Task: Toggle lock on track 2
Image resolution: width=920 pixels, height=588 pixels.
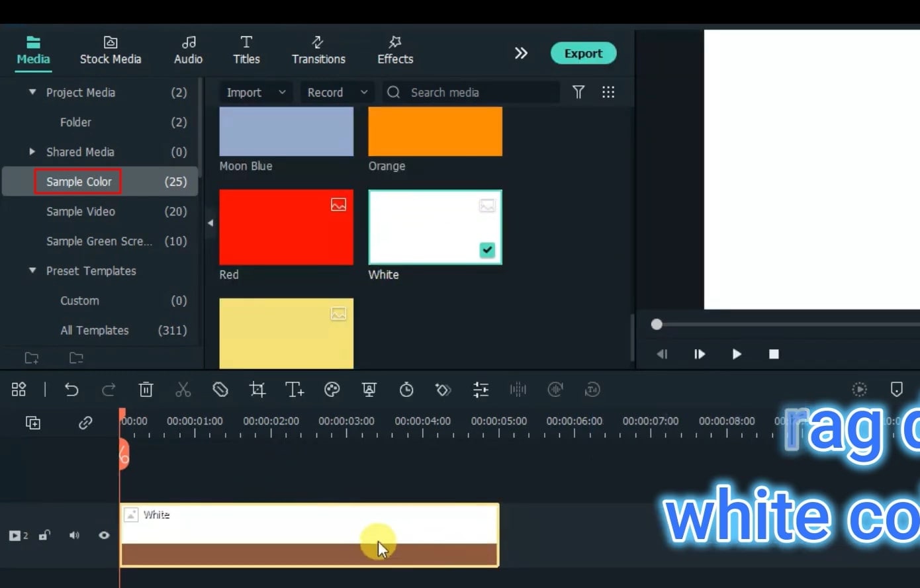Action: (44, 535)
